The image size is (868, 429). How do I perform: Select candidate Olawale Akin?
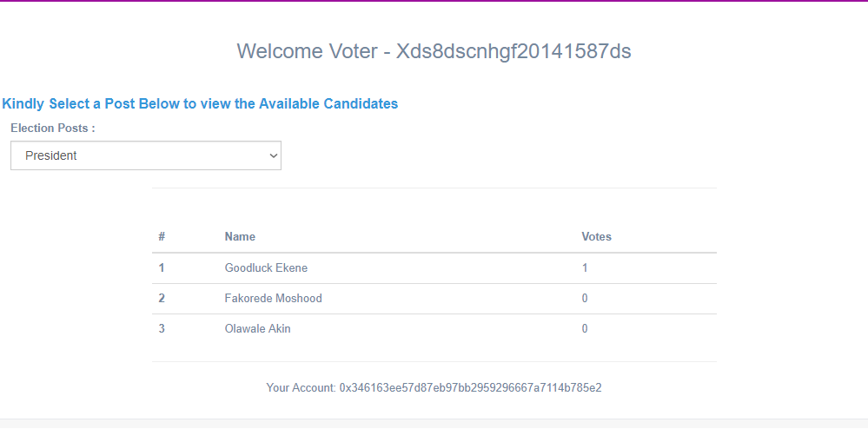click(x=257, y=329)
